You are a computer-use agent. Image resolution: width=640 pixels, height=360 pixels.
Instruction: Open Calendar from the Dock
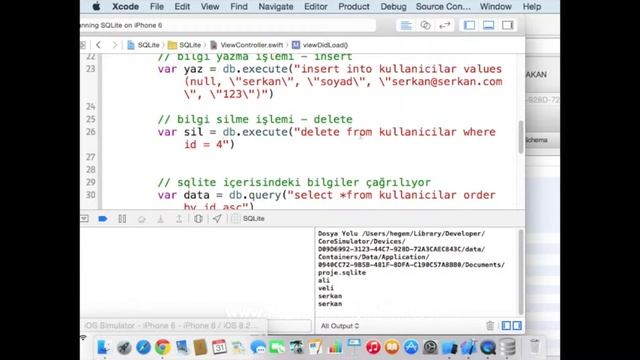(x=219, y=347)
